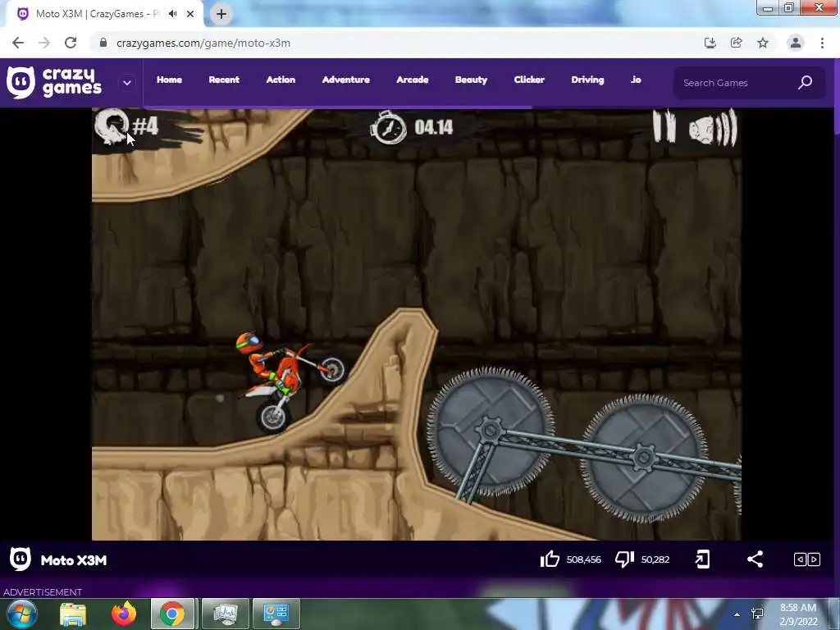
Task: Open the Clicker games category
Action: click(529, 80)
